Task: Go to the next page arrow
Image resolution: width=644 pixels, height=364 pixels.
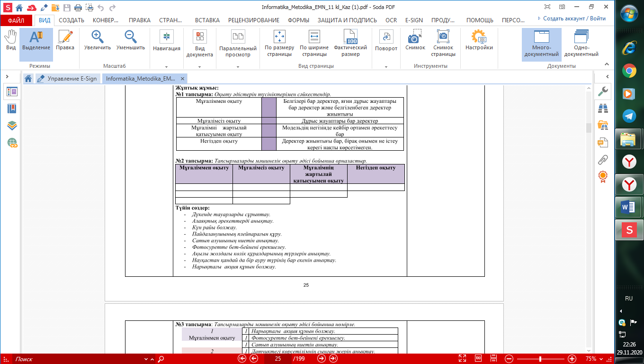Action: click(321, 359)
